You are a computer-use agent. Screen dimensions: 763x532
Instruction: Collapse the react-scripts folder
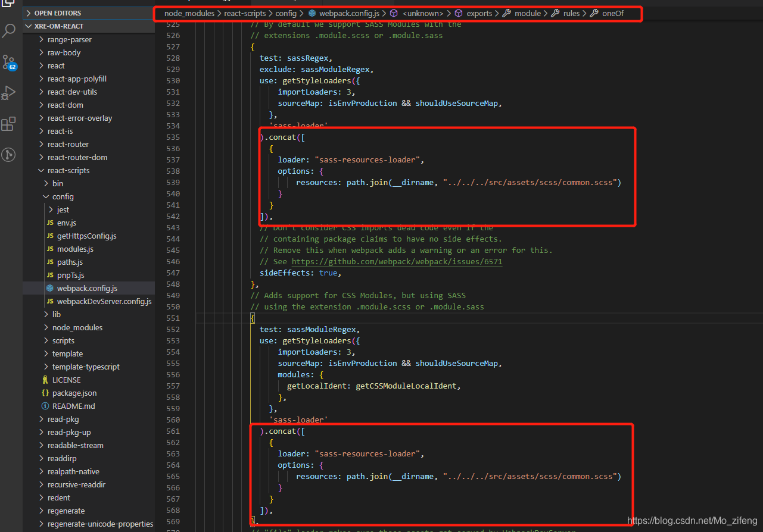(41, 170)
